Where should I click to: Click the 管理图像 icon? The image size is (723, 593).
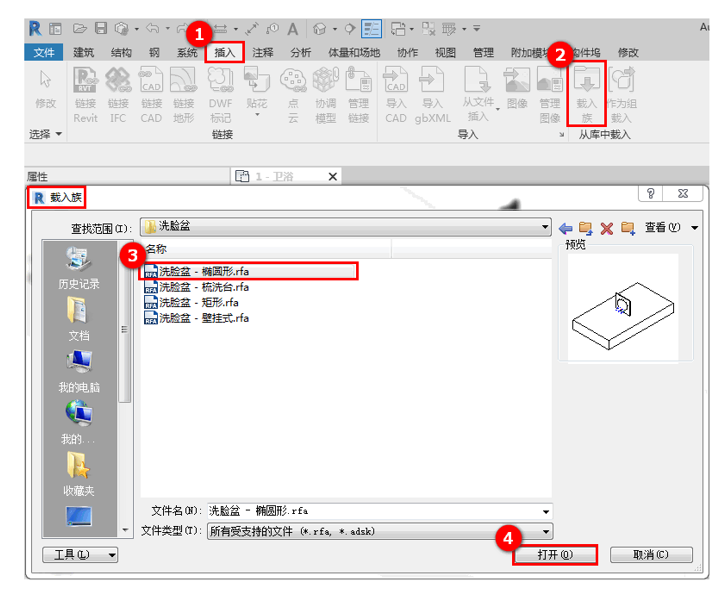point(550,79)
